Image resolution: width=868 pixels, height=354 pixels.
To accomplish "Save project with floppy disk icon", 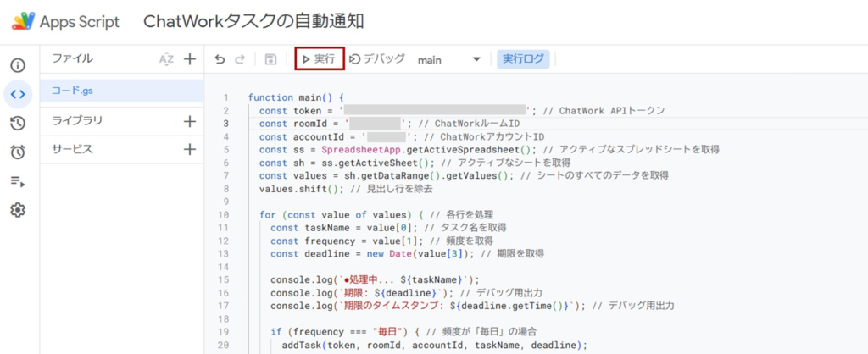I will 270,59.
